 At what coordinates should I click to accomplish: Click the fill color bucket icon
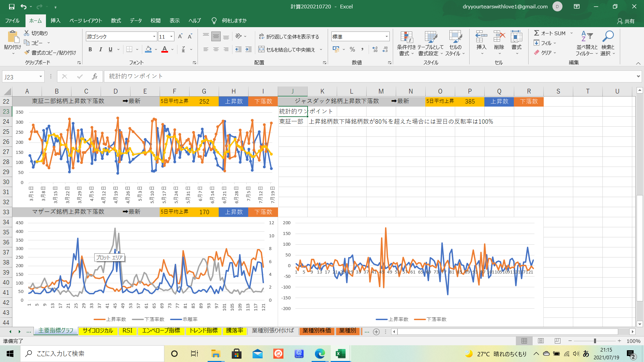click(x=148, y=50)
